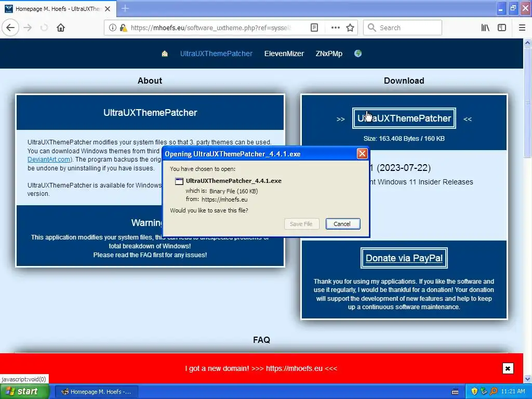
Task: Open UltraUXThemePatcher in site navigation
Action: pyautogui.click(x=216, y=54)
